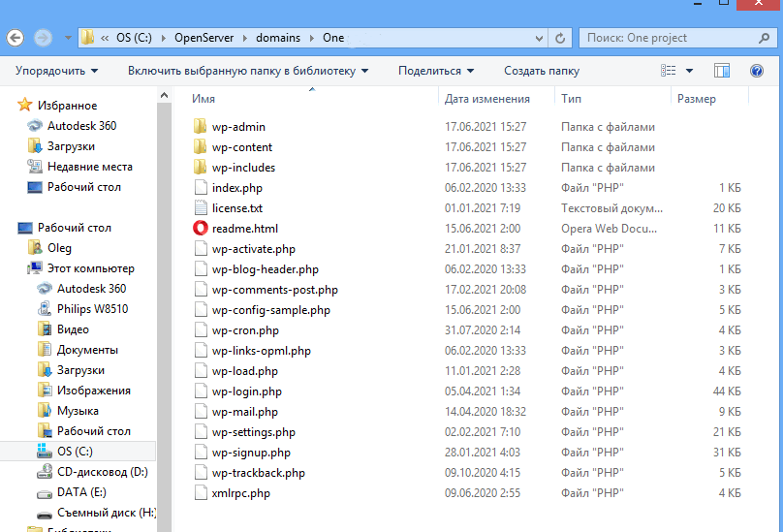Sort by the Тип column header

pyautogui.click(x=571, y=99)
